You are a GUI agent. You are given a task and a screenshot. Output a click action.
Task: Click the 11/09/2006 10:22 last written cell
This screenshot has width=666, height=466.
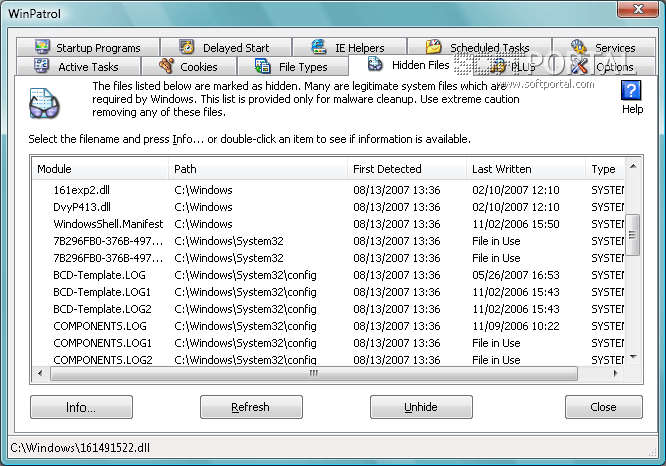[x=516, y=326]
